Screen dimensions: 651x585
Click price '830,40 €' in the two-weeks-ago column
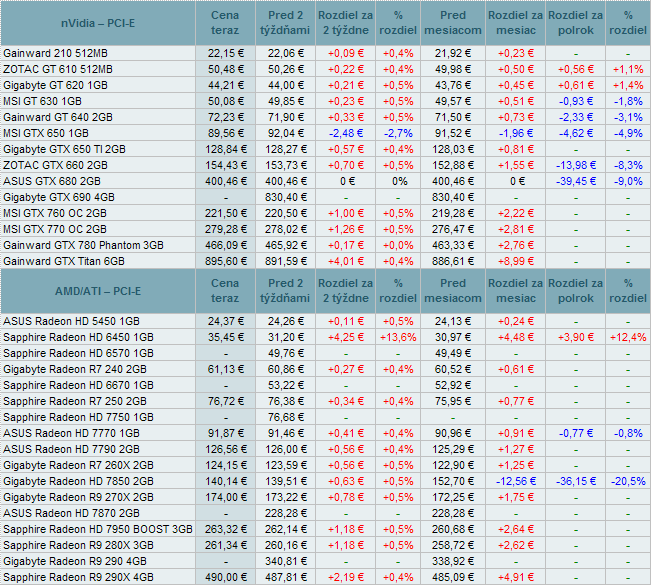point(286,197)
